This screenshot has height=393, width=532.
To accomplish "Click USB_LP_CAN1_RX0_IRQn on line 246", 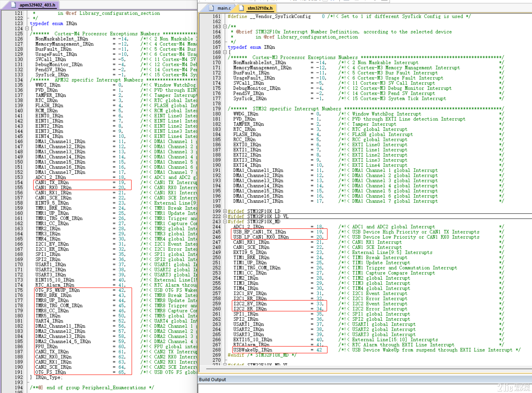I will pyautogui.click(x=261, y=237).
